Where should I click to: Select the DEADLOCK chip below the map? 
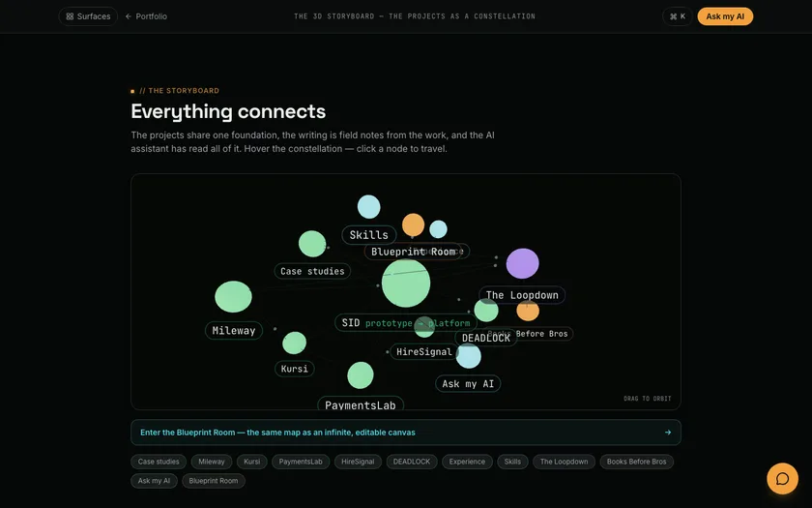412,462
